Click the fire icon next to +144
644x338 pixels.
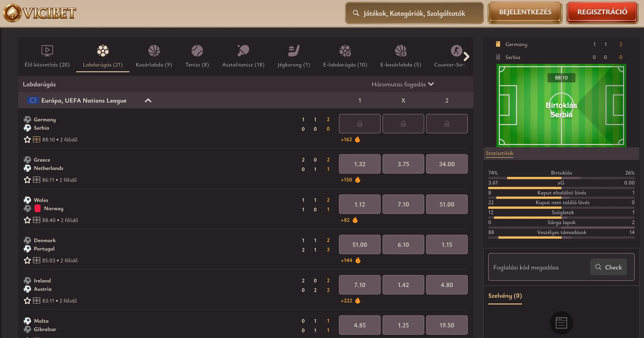point(358,260)
